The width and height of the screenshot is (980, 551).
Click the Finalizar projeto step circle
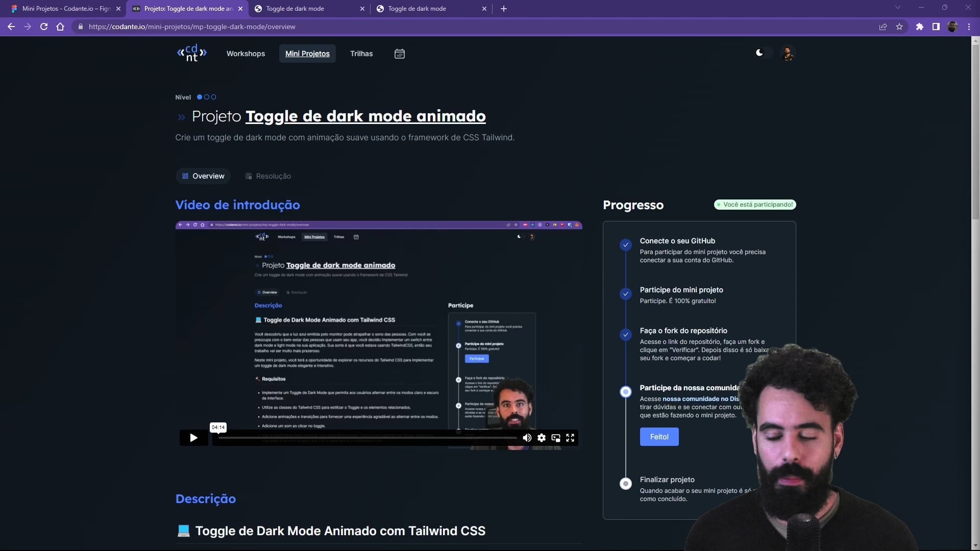pos(625,484)
